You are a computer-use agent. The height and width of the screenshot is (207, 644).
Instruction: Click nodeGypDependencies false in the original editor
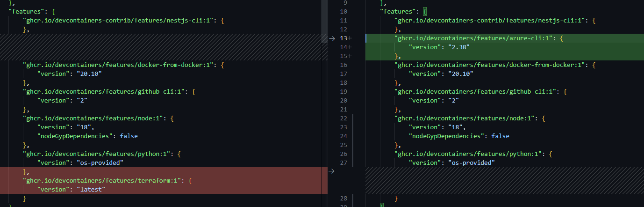tap(87, 136)
